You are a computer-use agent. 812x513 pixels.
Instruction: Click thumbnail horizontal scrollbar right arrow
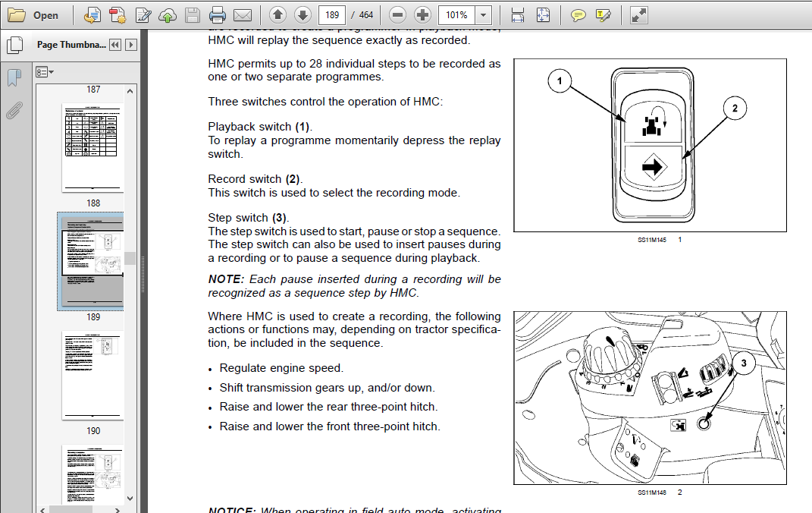(118, 510)
